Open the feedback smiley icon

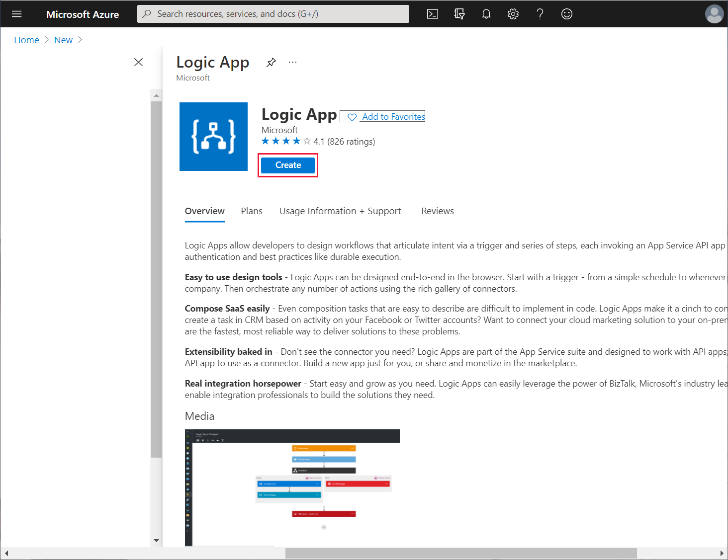click(x=567, y=14)
